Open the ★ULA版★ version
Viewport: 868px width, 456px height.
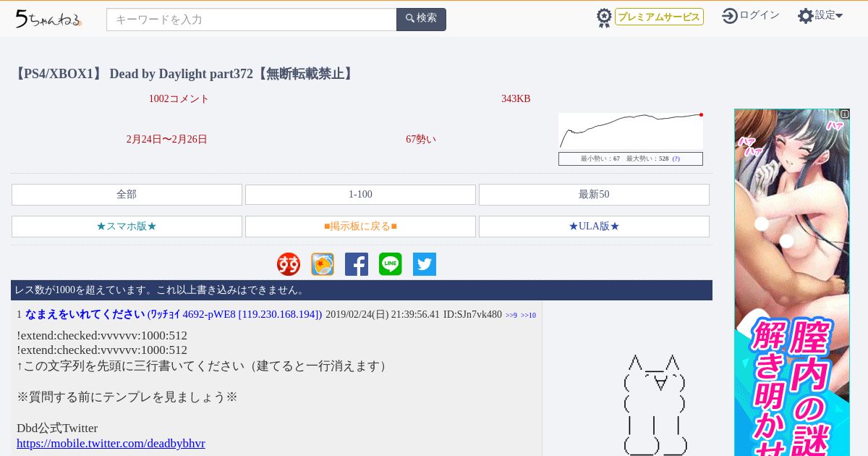point(594,227)
